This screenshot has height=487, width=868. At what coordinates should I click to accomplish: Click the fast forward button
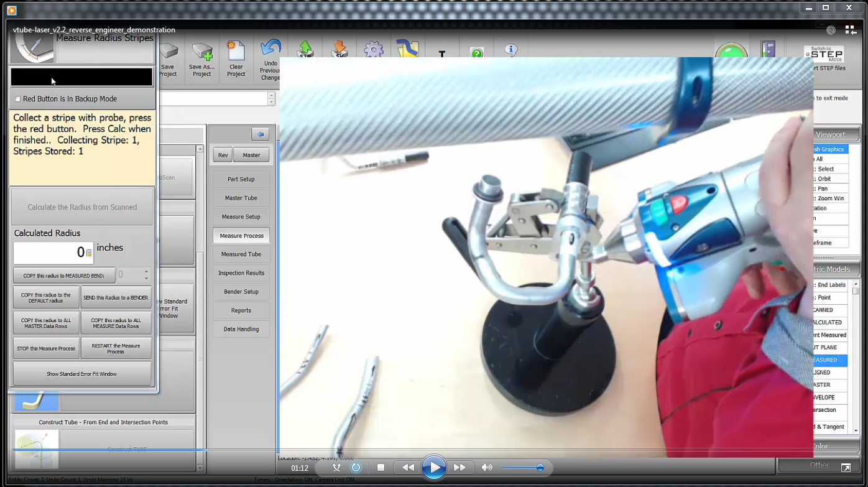point(459,468)
